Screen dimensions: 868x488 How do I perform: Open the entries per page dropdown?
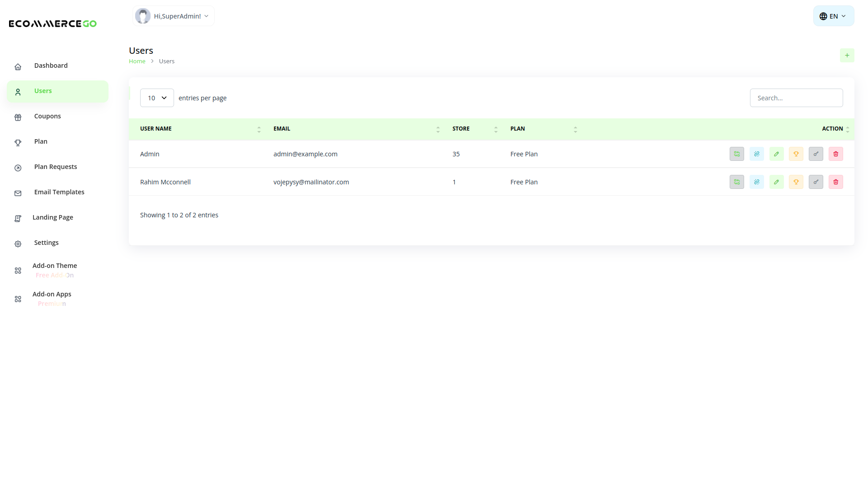point(157,98)
